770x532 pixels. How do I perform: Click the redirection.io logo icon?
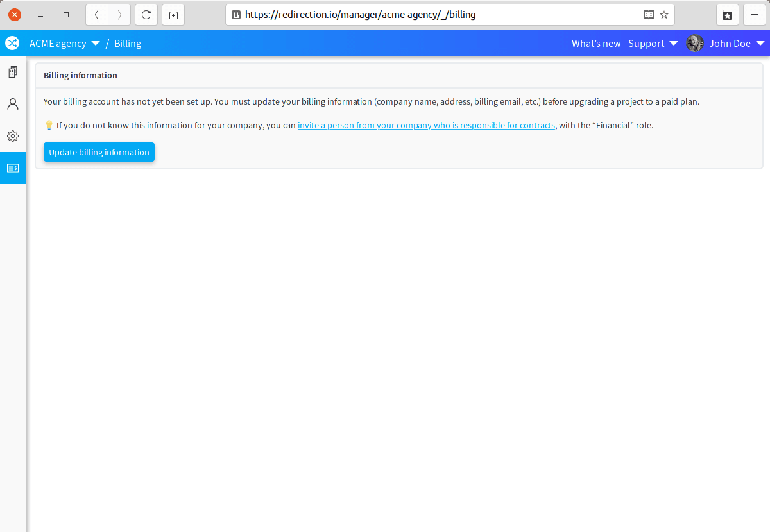(x=12, y=43)
